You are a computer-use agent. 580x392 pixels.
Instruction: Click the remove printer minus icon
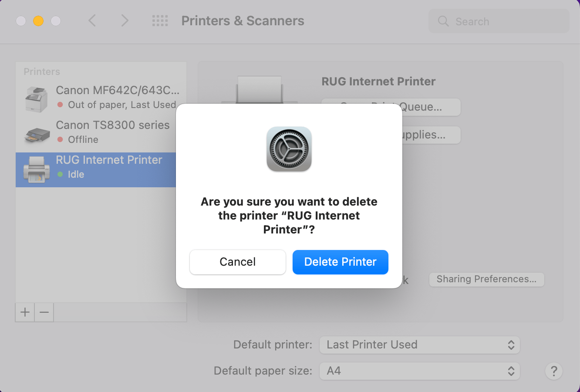44,312
